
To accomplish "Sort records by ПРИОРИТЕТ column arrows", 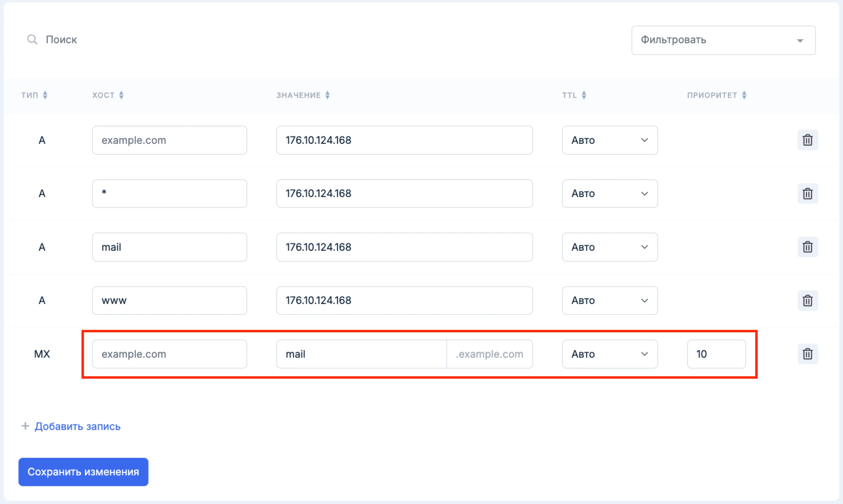I will [x=744, y=95].
